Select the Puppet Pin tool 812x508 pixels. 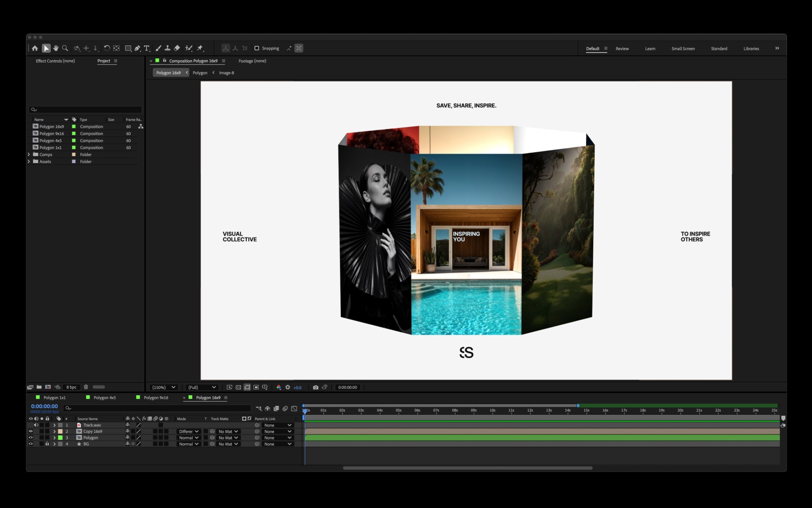(200, 48)
